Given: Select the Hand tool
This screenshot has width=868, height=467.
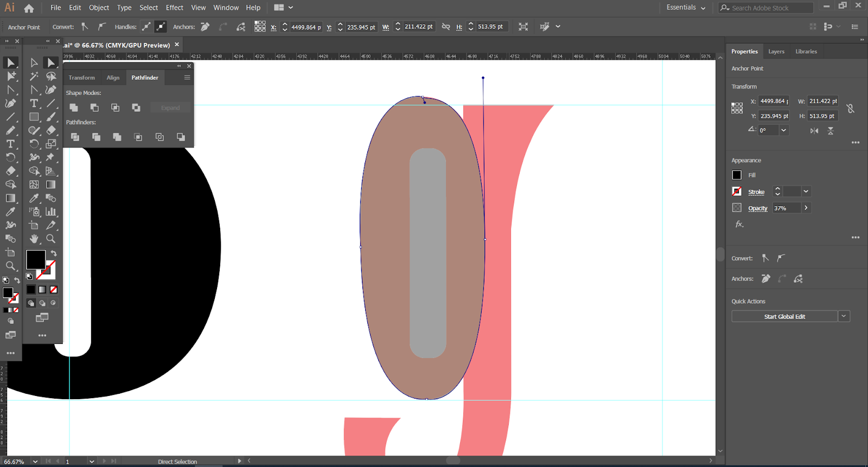Looking at the screenshot, I should click(x=34, y=239).
